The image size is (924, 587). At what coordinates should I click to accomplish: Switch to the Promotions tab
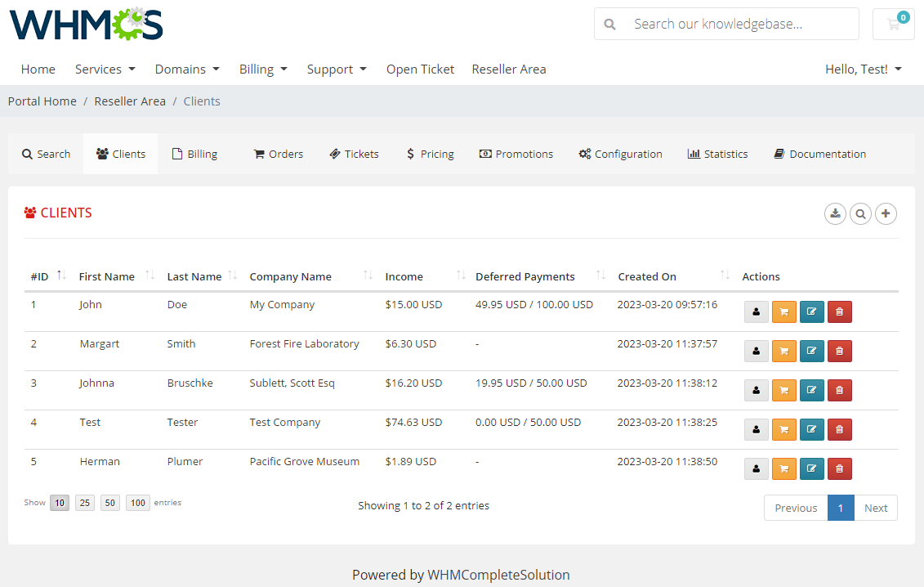(x=516, y=154)
